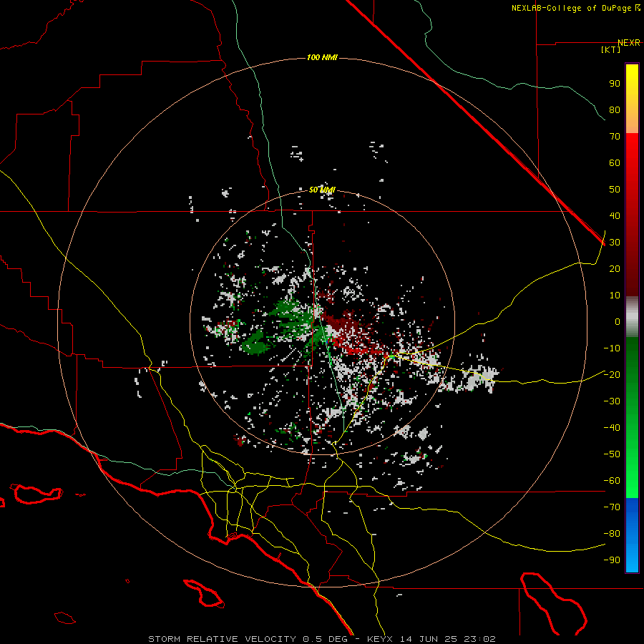The image size is (644, 644).
Task: Click the 10 value on velocity scale
Action: [x=615, y=296]
